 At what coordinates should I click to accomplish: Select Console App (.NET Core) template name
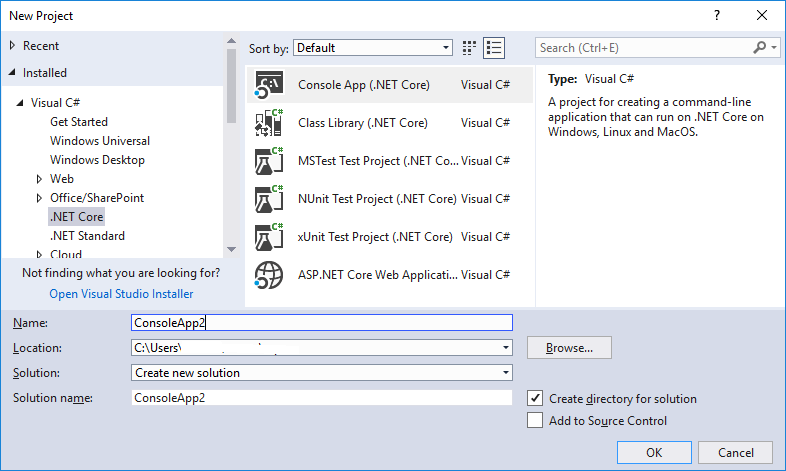pyautogui.click(x=364, y=85)
